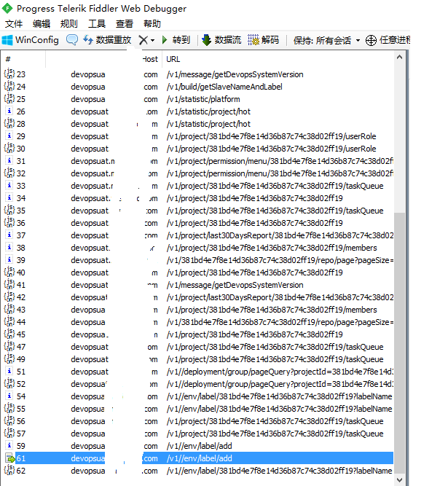Select session 55 env/label URL

pos(280,409)
